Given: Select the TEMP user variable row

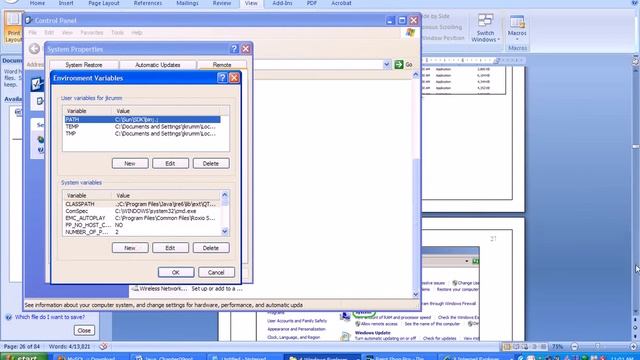Looking at the screenshot, I should pyautogui.click(x=142, y=127).
